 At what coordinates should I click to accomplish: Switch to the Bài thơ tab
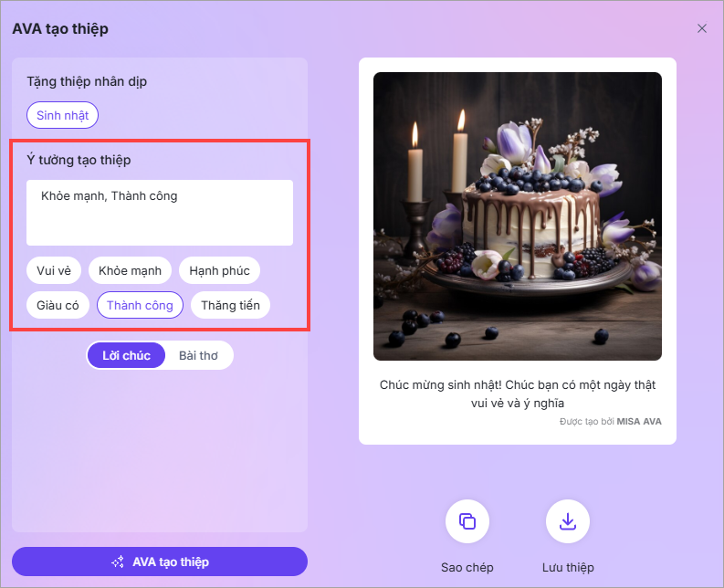point(198,355)
